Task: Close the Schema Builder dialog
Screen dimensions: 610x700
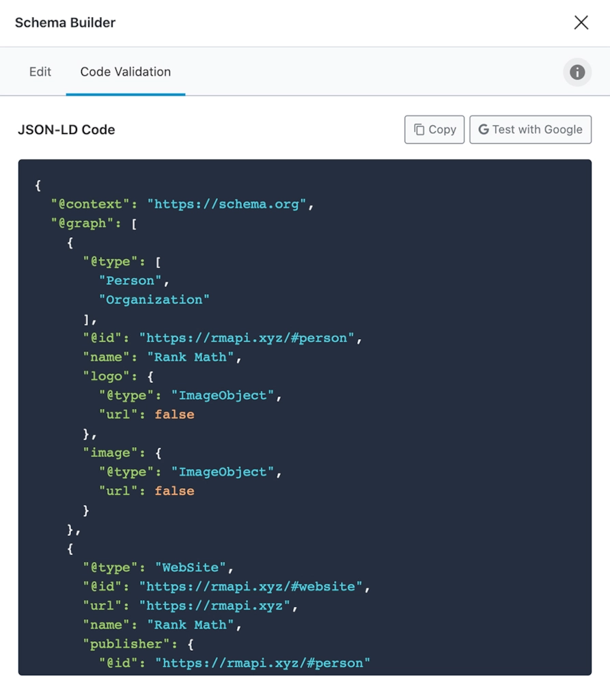Action: point(581,23)
